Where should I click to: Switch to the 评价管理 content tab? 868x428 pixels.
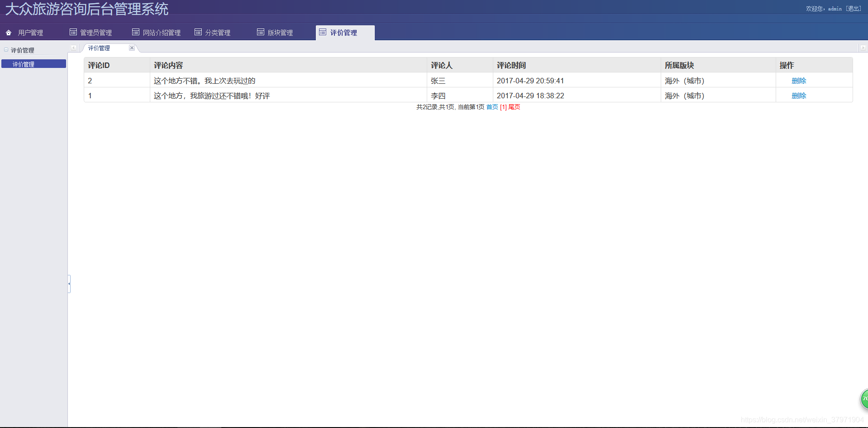pos(99,48)
